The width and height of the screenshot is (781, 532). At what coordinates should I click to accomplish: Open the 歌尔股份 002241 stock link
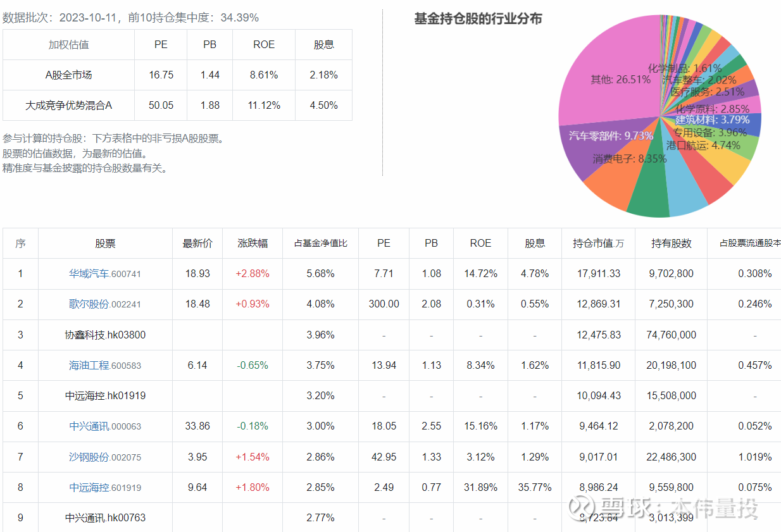pyautogui.click(x=105, y=304)
